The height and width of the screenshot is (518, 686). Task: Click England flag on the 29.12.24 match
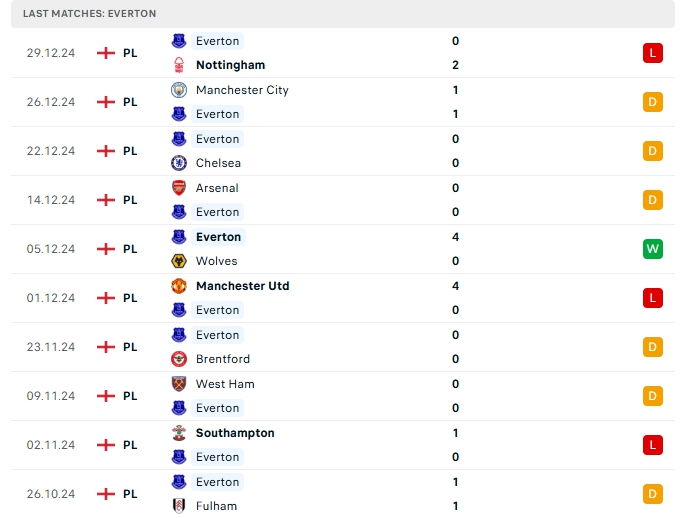point(106,53)
